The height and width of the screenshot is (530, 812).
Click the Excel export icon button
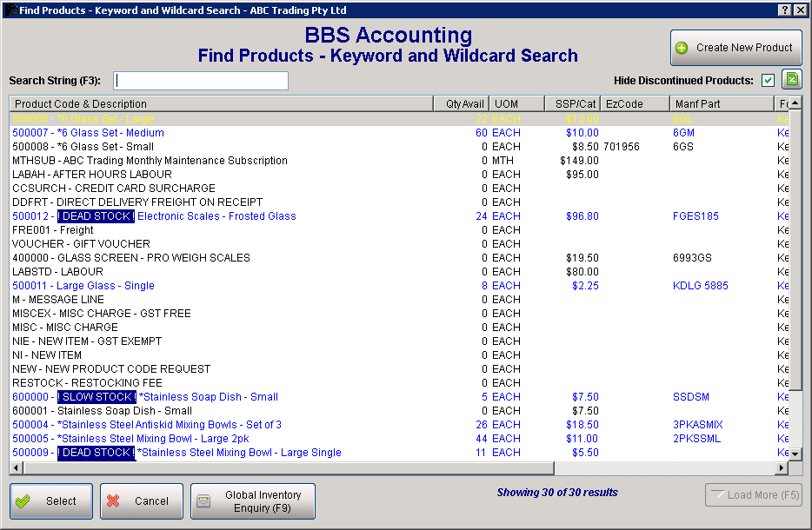click(791, 80)
